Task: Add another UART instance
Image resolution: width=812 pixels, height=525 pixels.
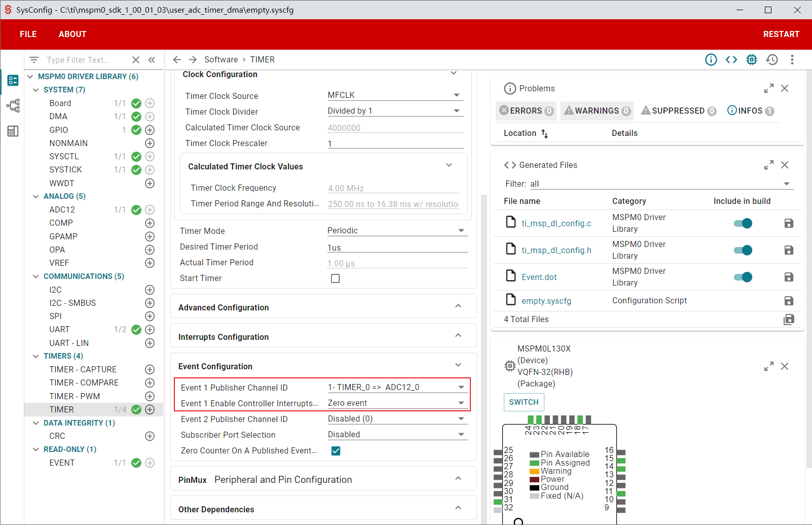Action: point(150,330)
